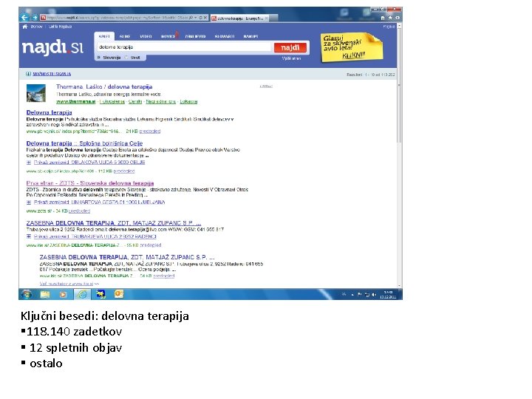The height and width of the screenshot is (399, 532).
Task: Open the www.thermana.si green link
Action: click(x=75, y=101)
